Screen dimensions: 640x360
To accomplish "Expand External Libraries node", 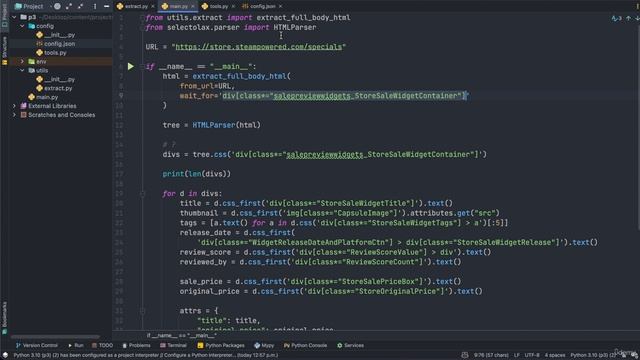I will 14,106.
